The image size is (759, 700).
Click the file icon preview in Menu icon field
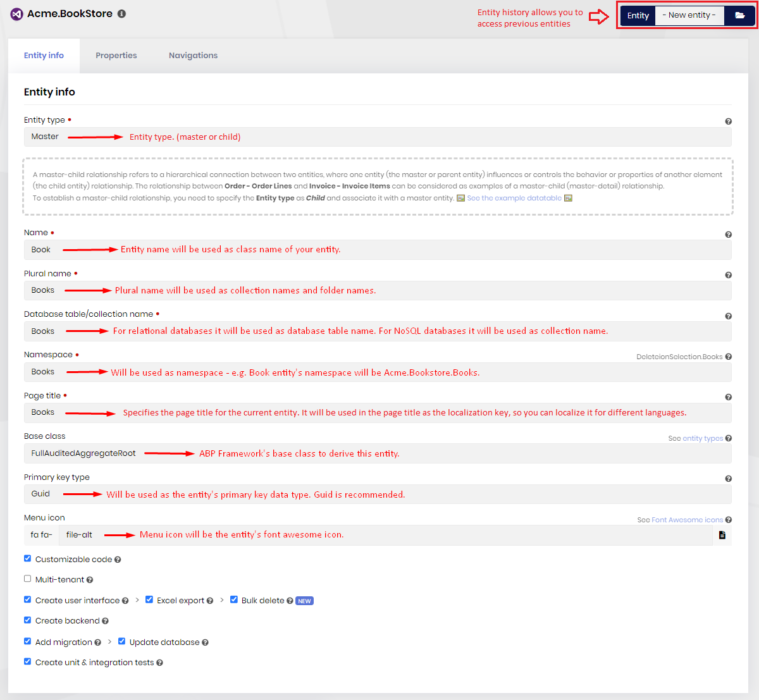tap(722, 535)
